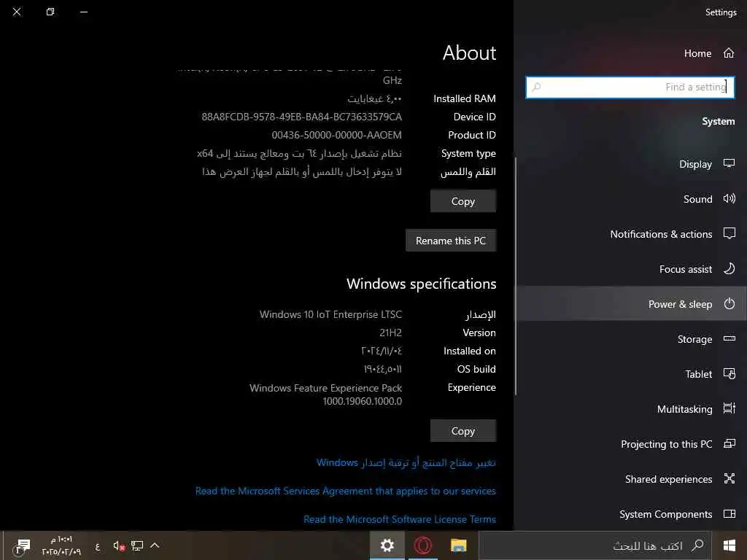Click the Experience pack version 1000.19060.1000.0
Viewport: 747px width, 560px height.
click(x=363, y=401)
